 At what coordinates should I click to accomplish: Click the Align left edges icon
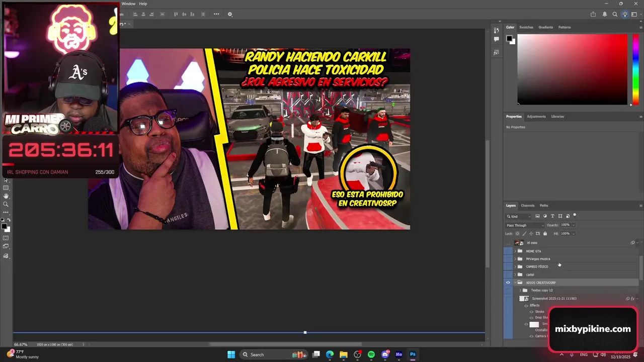tap(135, 14)
